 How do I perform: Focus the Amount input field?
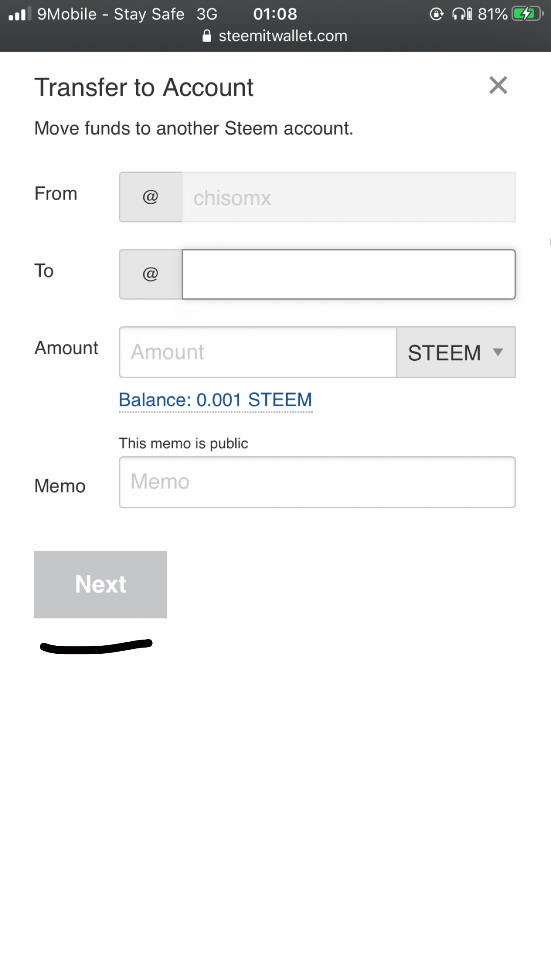(x=258, y=352)
